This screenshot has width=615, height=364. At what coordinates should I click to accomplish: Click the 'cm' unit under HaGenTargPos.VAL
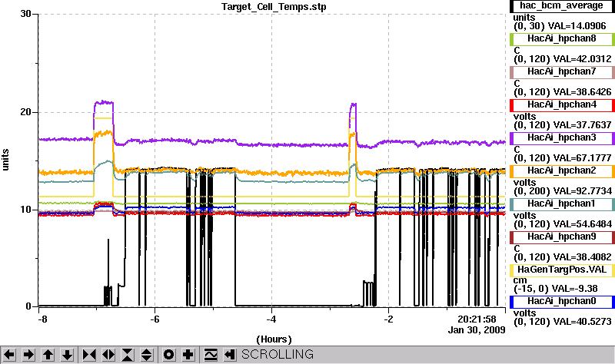[x=520, y=280]
